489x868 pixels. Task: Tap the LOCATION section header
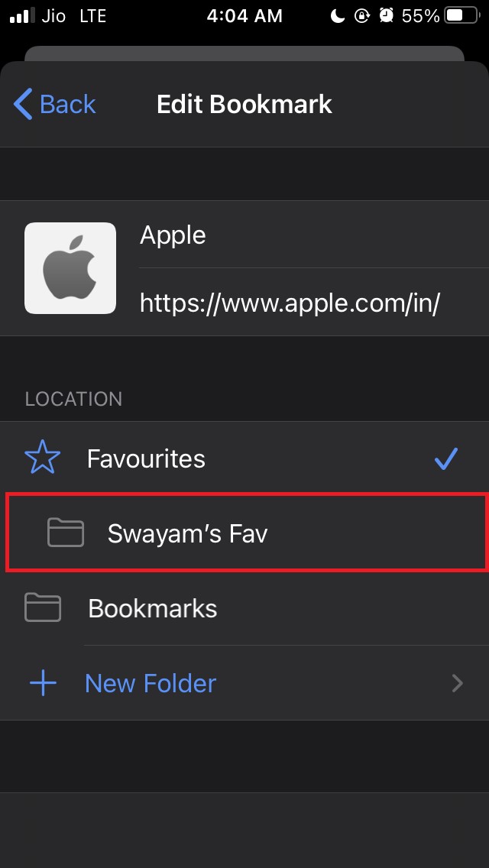74,399
